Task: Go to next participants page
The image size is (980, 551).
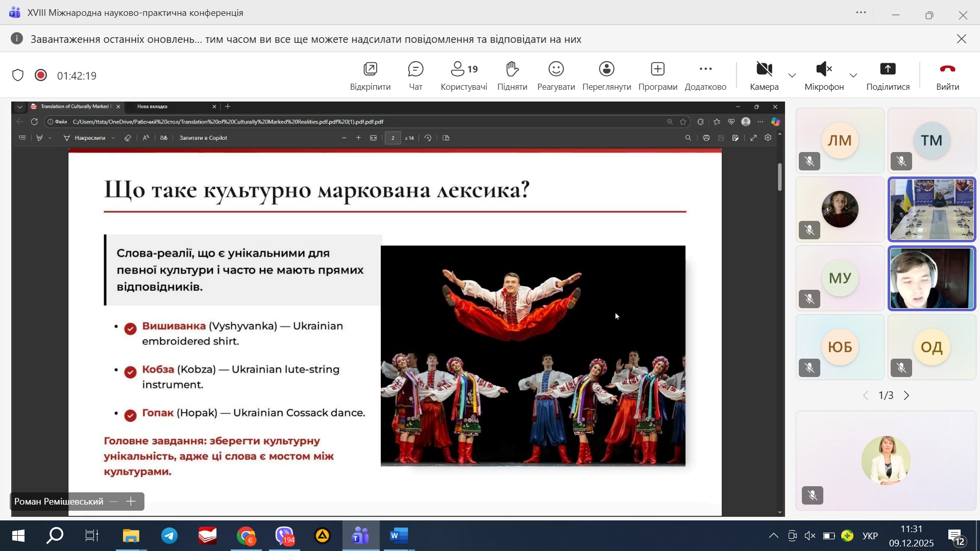Action: click(907, 395)
